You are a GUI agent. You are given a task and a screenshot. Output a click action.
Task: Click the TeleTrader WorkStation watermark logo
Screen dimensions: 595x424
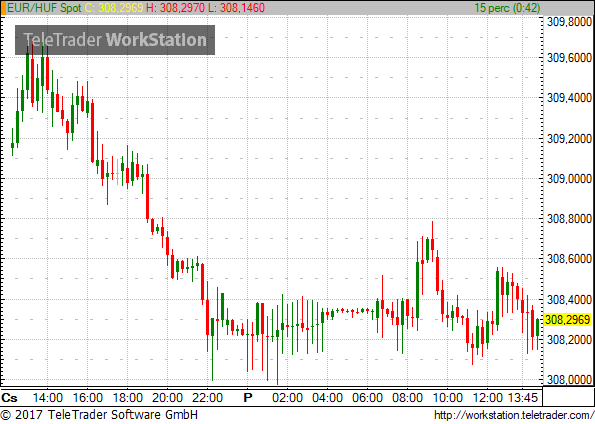coord(115,40)
